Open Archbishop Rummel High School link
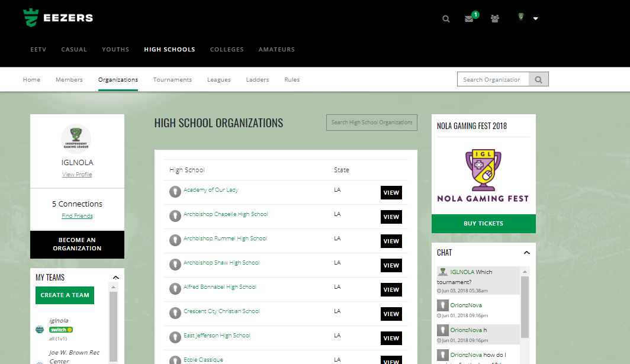This screenshot has height=364, width=630. (226, 239)
